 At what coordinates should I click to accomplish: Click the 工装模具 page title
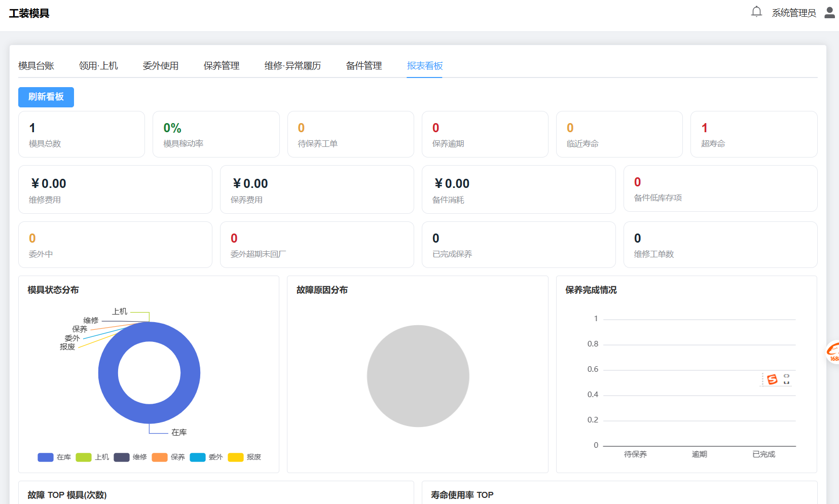point(29,14)
